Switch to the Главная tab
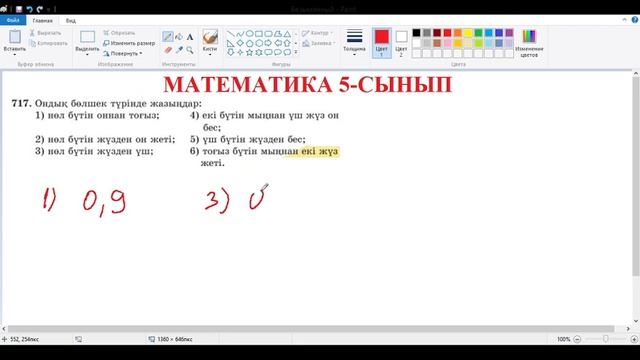 click(x=42, y=20)
